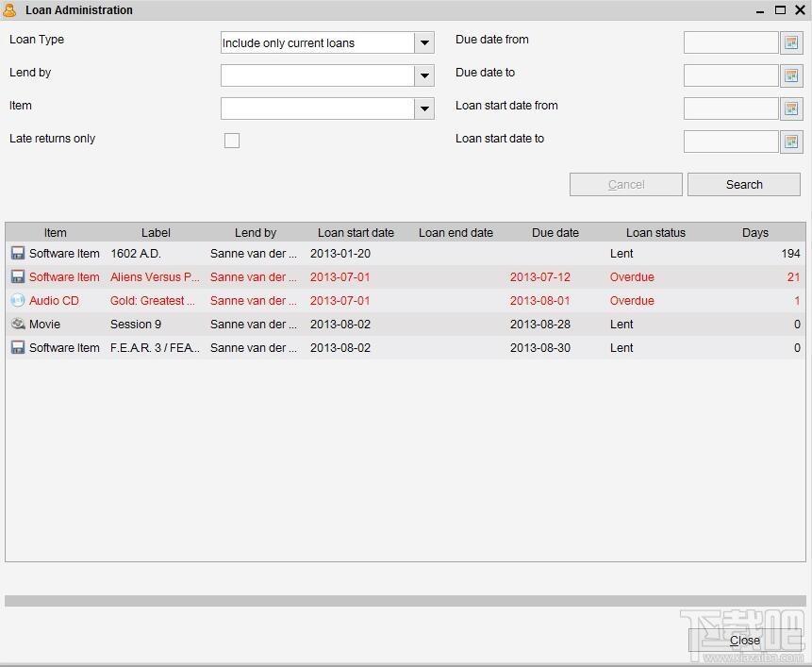Screen dimensions: 812x667
Task: Expand the Item dropdown
Action: tap(424, 108)
